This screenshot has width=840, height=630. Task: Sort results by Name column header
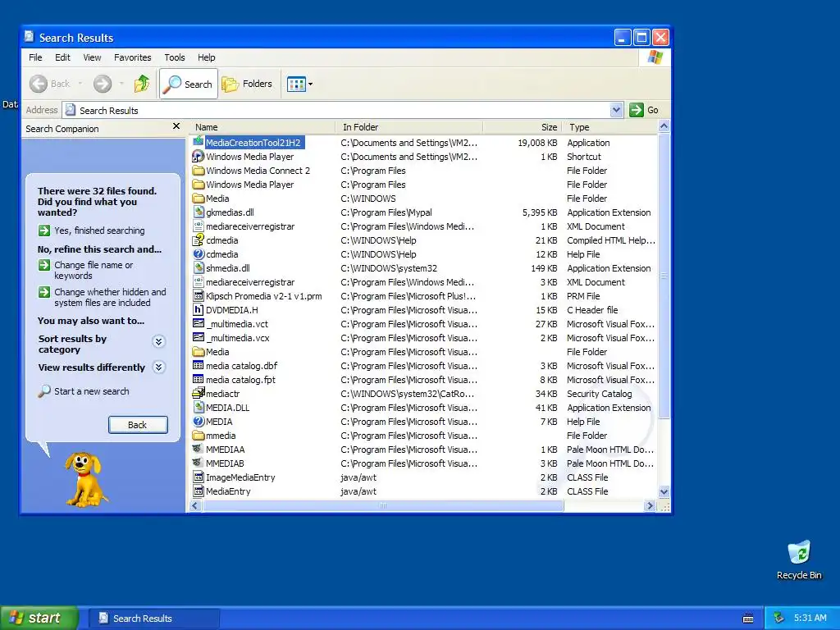pyautogui.click(x=263, y=127)
